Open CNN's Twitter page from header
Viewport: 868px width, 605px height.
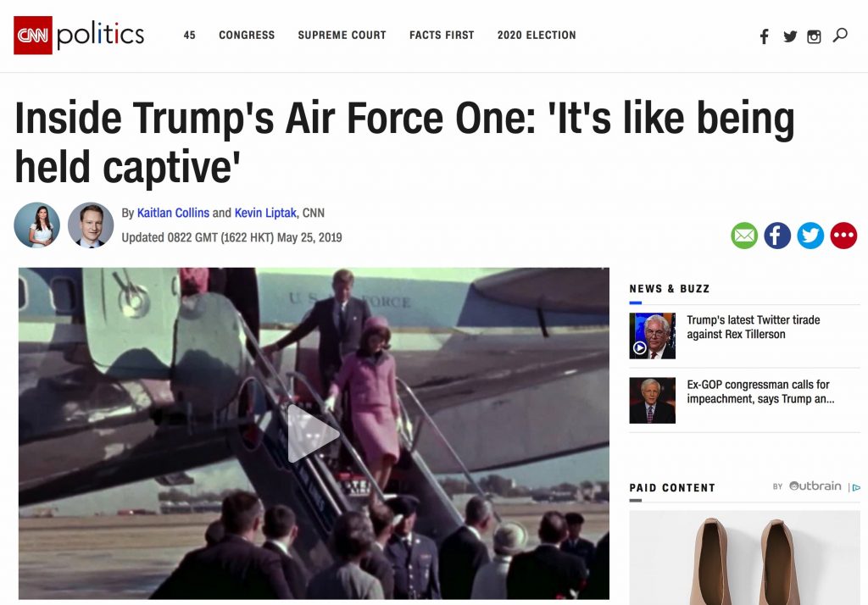790,36
